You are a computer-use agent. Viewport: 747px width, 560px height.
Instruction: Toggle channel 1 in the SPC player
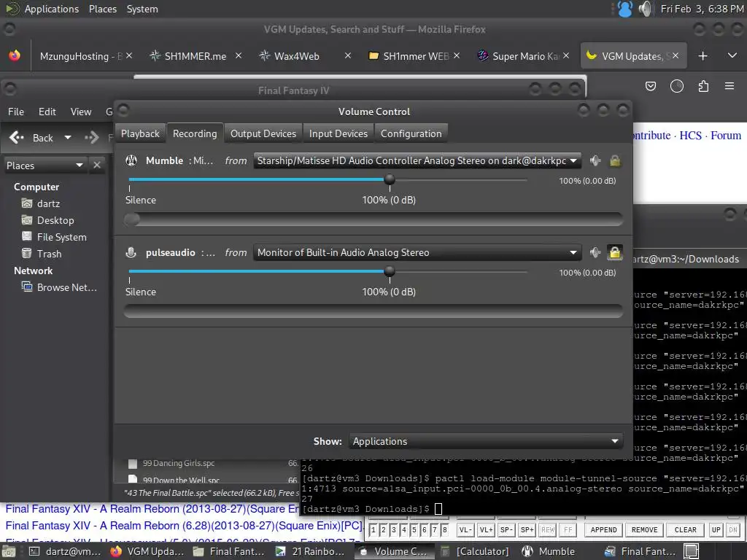[373, 529]
